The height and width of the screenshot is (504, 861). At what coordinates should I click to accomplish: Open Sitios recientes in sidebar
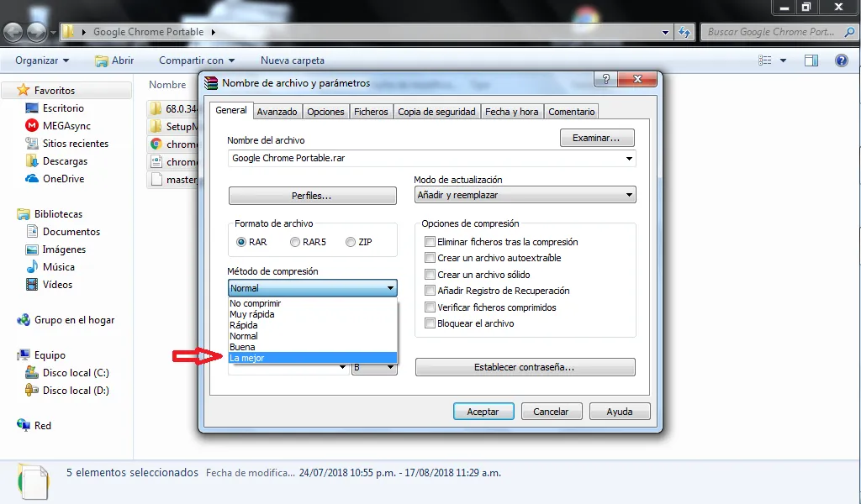(x=75, y=143)
